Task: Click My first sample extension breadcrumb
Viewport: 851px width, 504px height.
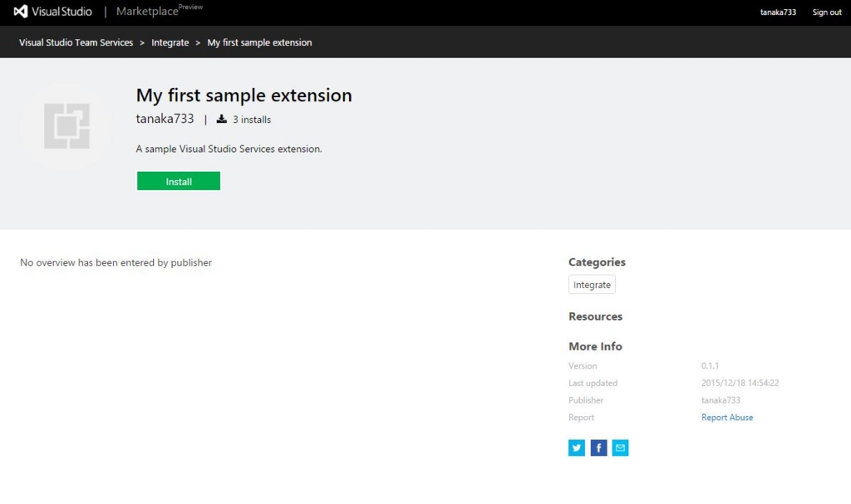Action: [259, 42]
